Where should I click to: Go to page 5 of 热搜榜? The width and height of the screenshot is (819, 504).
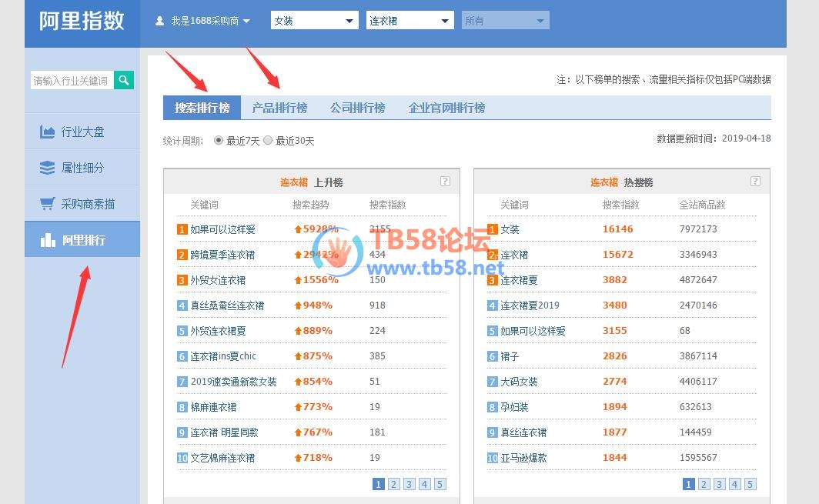pyautogui.click(x=750, y=484)
